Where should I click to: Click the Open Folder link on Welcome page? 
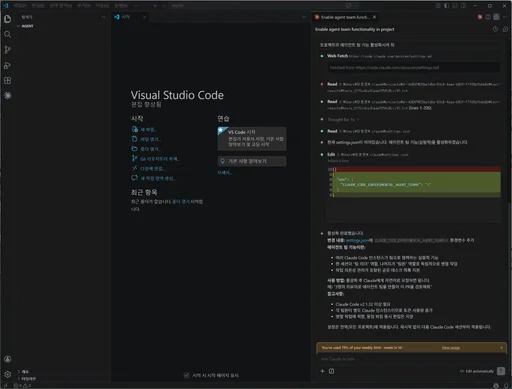pos(146,149)
